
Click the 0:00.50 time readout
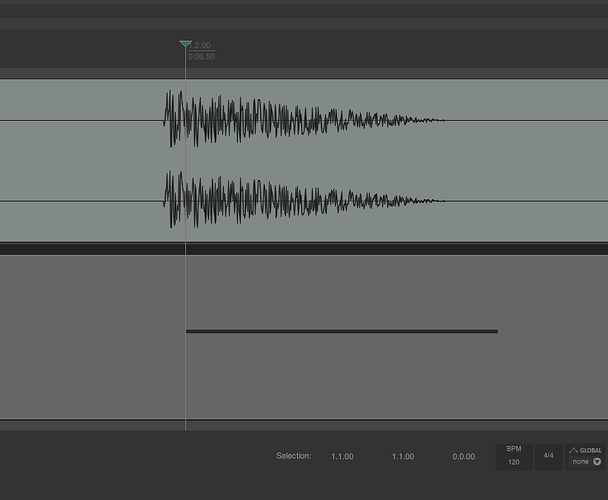point(201,57)
